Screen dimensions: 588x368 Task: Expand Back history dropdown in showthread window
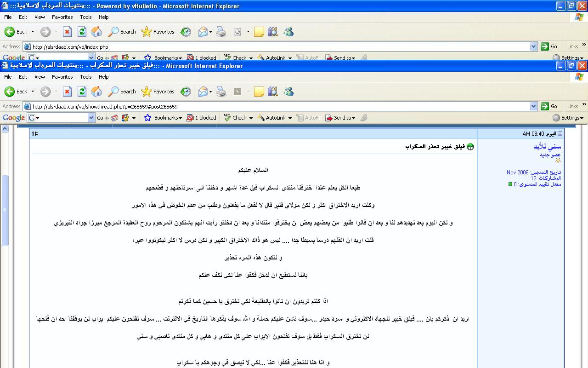[32, 92]
